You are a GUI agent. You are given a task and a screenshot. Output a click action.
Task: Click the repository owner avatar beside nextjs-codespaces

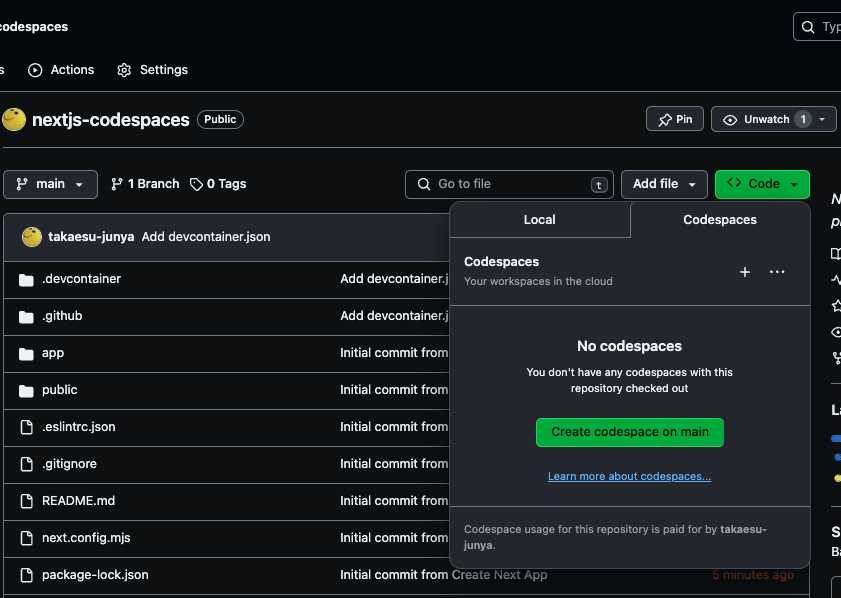coord(14,120)
